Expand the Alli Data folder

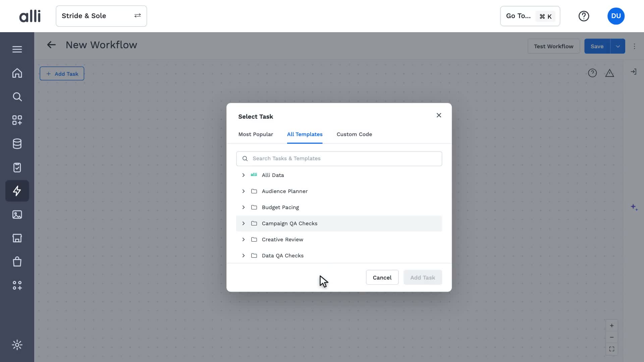(244, 175)
